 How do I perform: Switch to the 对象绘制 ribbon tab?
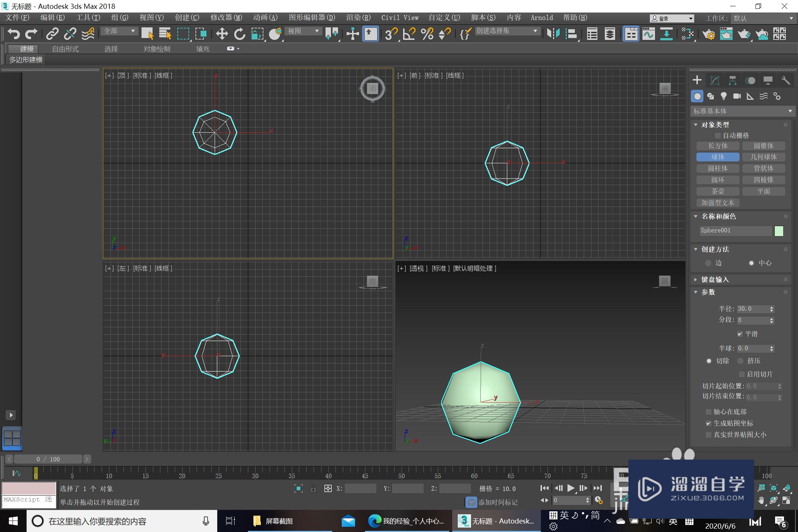click(x=157, y=49)
